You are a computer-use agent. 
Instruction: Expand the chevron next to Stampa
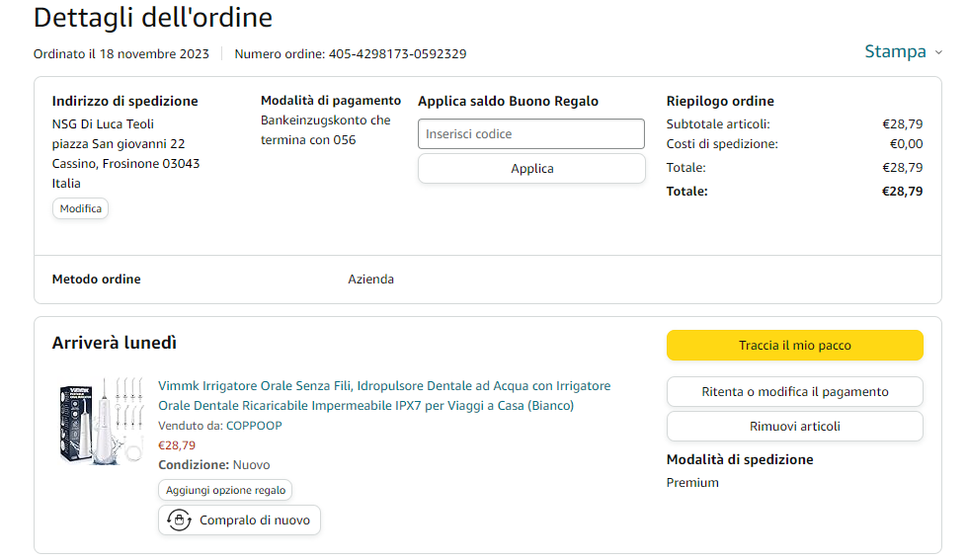tap(937, 52)
